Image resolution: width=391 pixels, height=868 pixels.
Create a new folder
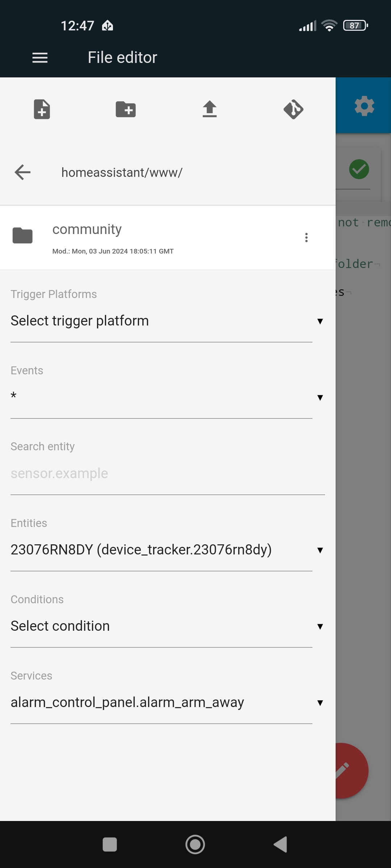click(x=126, y=109)
